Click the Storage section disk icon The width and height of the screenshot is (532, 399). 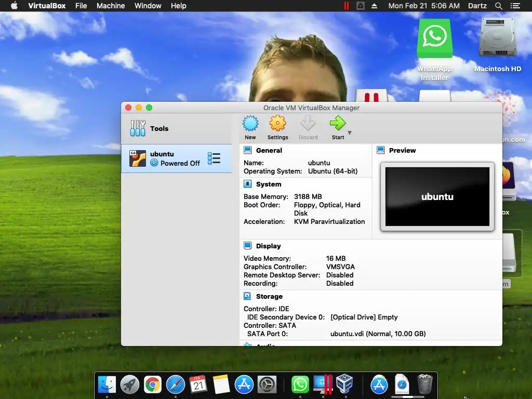[x=247, y=296]
